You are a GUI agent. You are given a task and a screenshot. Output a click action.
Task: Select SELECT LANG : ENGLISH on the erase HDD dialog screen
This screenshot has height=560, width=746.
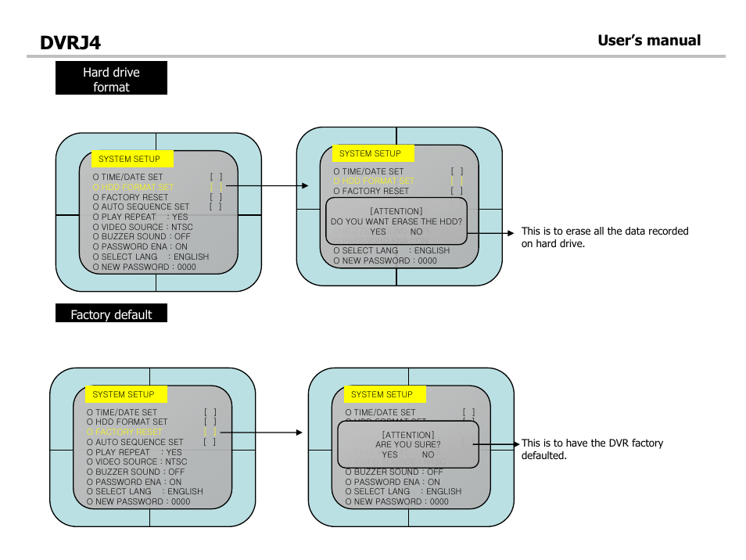tap(392, 251)
